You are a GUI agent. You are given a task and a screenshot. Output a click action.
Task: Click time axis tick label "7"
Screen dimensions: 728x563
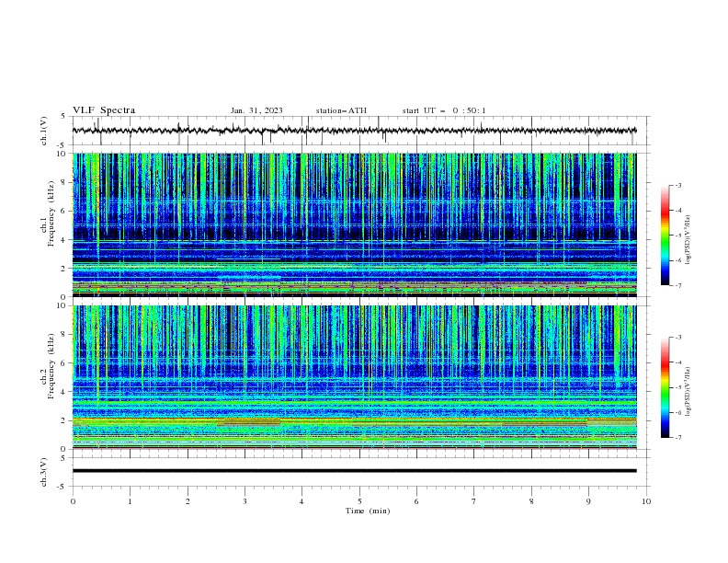474,501
